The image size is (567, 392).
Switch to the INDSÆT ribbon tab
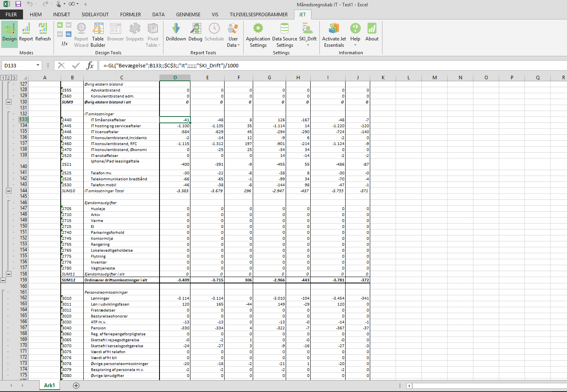tap(62, 14)
